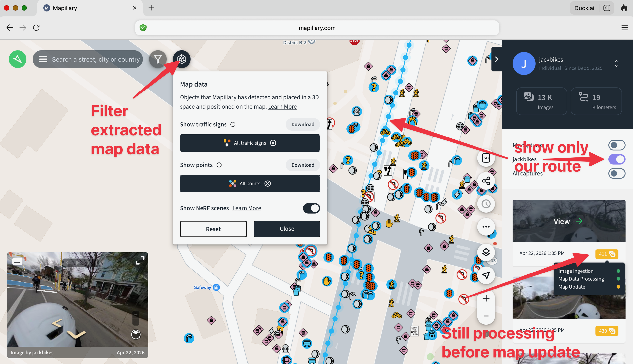Click info icon beside Show traffic signs

(x=233, y=124)
